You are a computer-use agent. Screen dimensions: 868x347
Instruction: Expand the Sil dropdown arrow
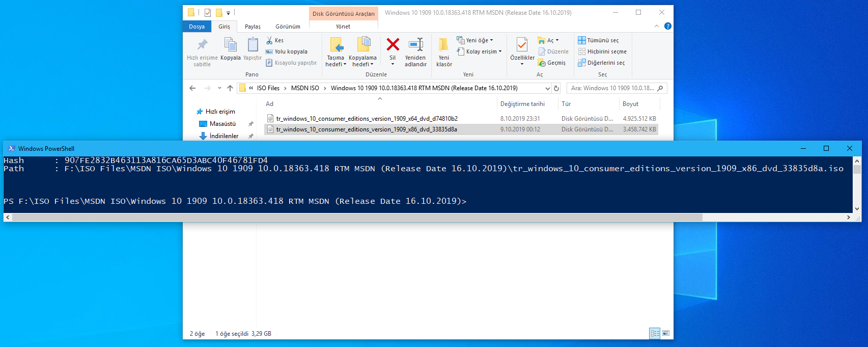point(393,64)
